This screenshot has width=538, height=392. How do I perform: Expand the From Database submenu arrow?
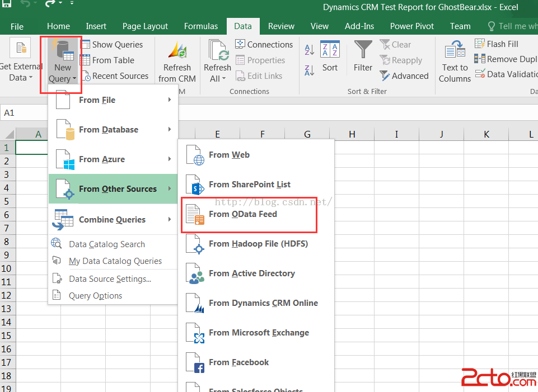tap(170, 129)
